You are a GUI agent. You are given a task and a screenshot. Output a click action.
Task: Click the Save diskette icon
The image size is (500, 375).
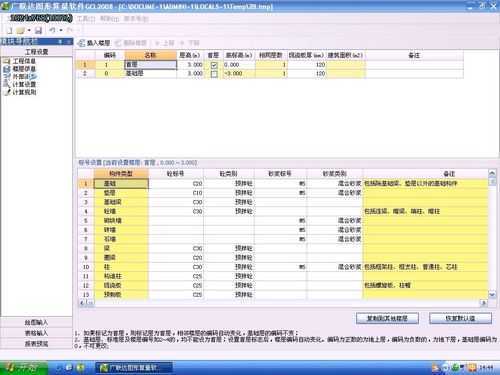[x=38, y=31]
